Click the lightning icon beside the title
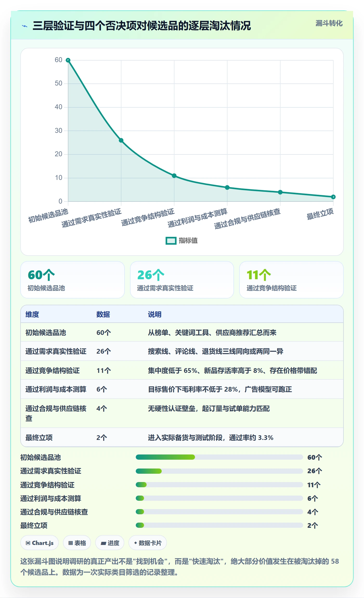 click(25, 26)
